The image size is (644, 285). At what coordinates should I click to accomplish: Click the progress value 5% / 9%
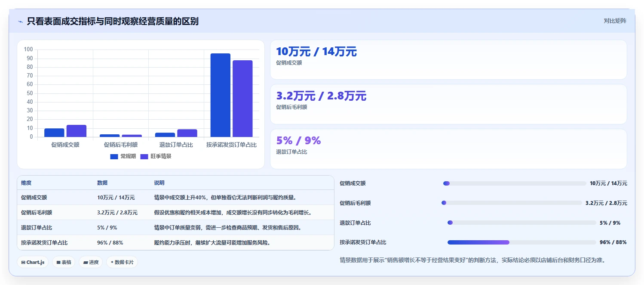[610, 223]
